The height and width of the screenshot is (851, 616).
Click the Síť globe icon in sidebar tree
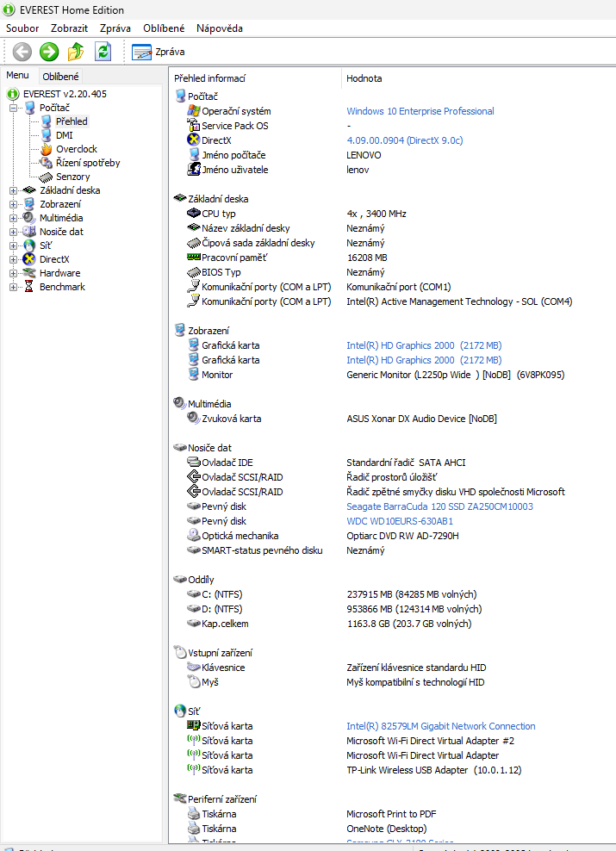29,245
